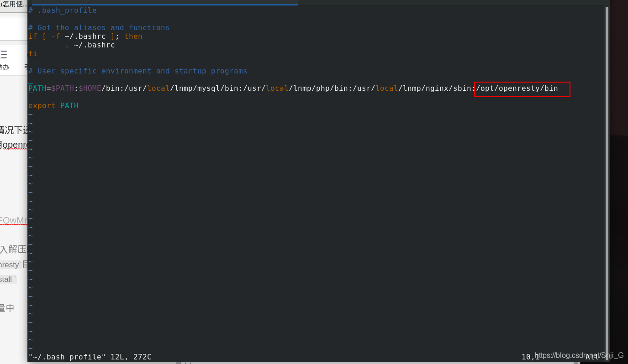
Task: Click the 'PATH' variable name before the equals sign
Action: point(37,88)
